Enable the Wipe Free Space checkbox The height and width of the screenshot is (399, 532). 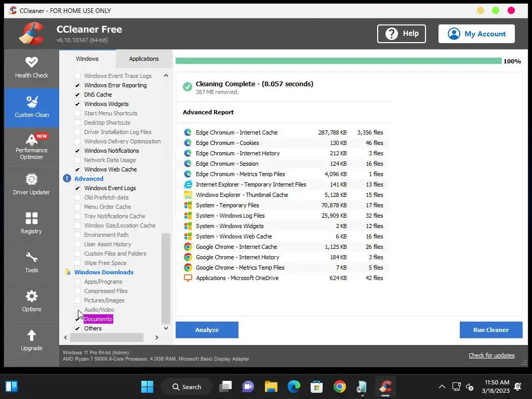pyautogui.click(x=77, y=263)
